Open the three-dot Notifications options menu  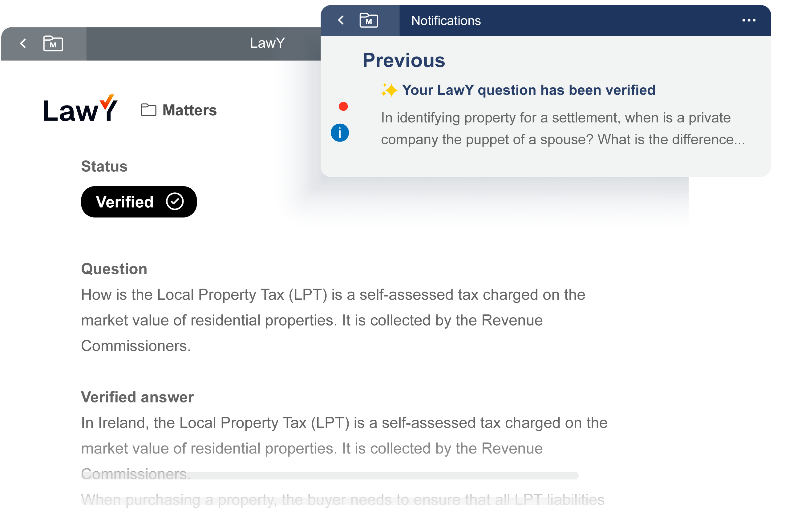[749, 20]
